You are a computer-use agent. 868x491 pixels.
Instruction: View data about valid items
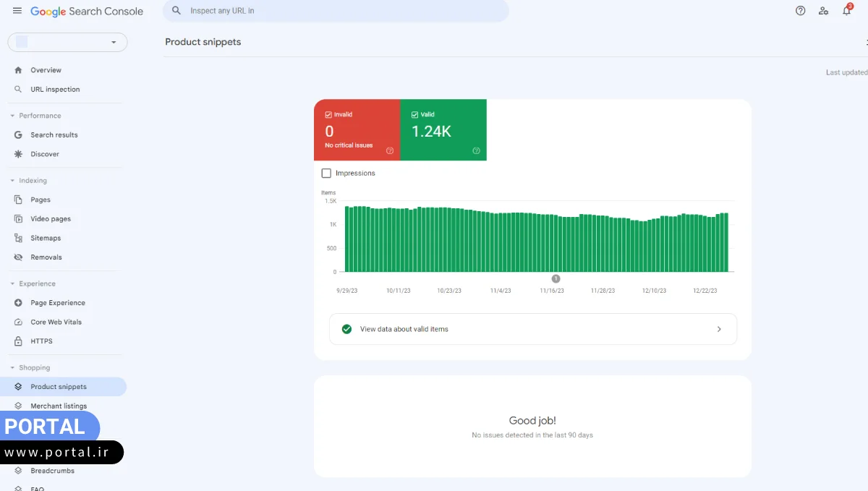[532, 329]
